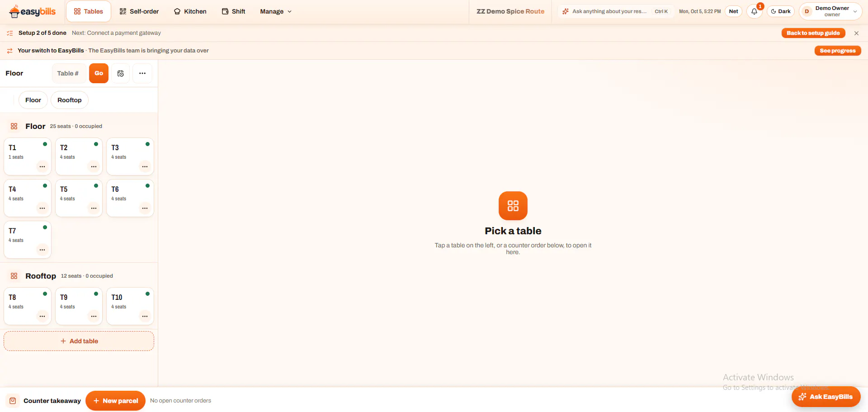Viewport: 868px width, 412px height.
Task: Dismiss the setup guide banner
Action: coord(856,33)
